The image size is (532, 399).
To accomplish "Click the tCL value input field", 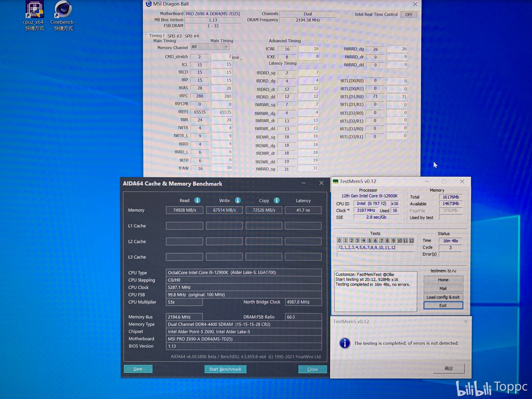I will (200, 65).
